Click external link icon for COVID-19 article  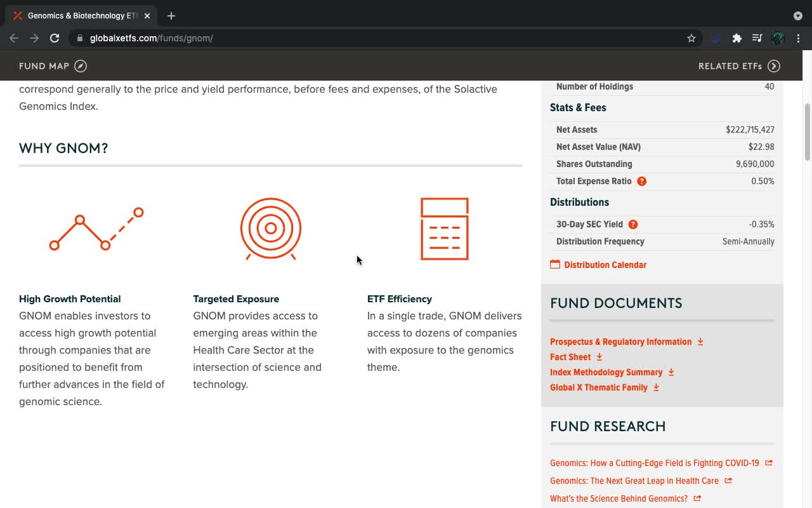point(769,463)
